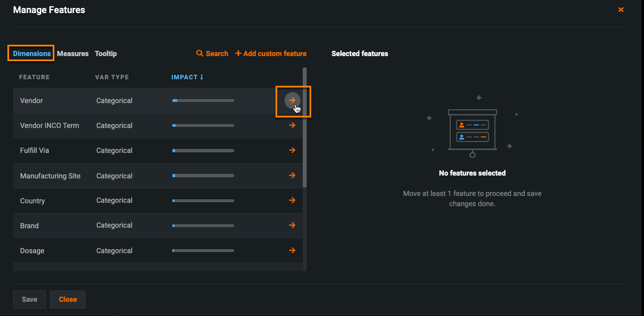This screenshot has width=644, height=316.
Task: Close the Manage Features dialog with X
Action: (x=621, y=10)
